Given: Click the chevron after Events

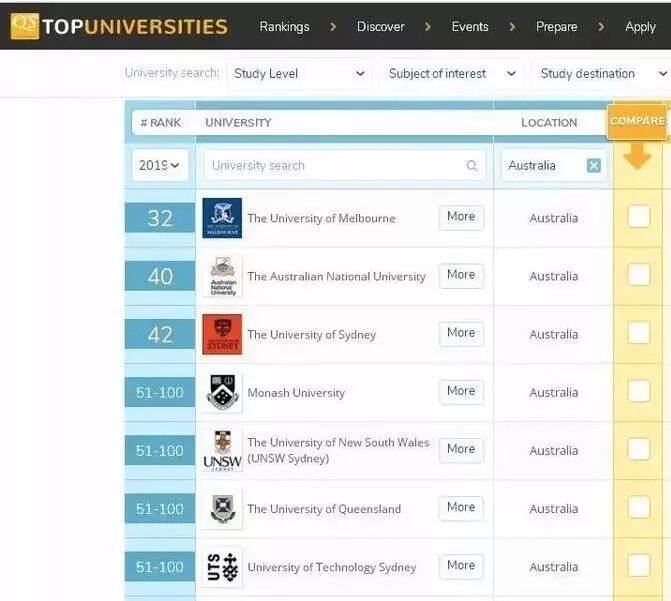Looking at the screenshot, I should click(512, 27).
